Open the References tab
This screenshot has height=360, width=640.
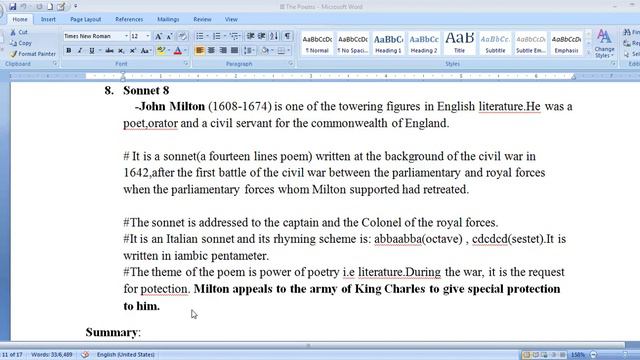tap(129, 20)
